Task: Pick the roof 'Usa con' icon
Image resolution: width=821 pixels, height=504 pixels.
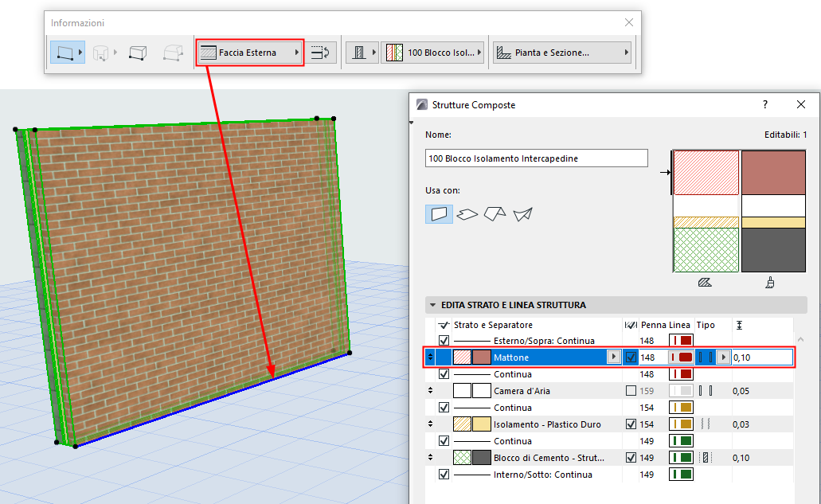Action: click(495, 213)
